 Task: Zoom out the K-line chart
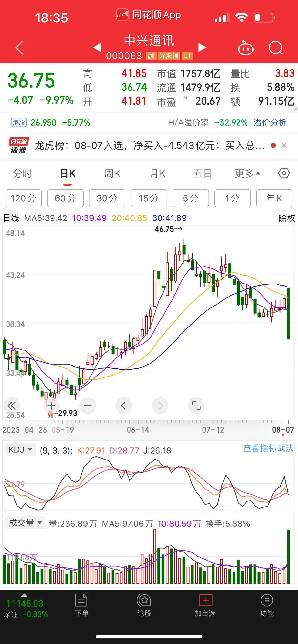(x=88, y=406)
